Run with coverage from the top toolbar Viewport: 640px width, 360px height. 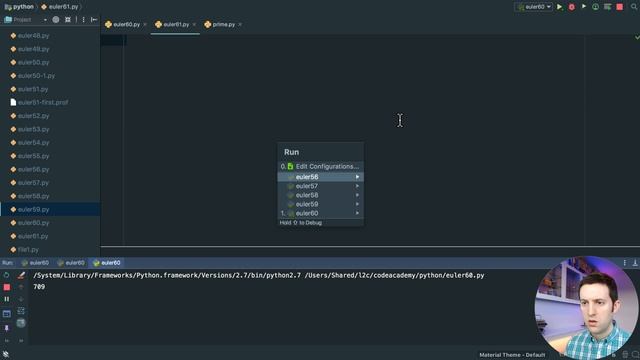[x=584, y=7]
